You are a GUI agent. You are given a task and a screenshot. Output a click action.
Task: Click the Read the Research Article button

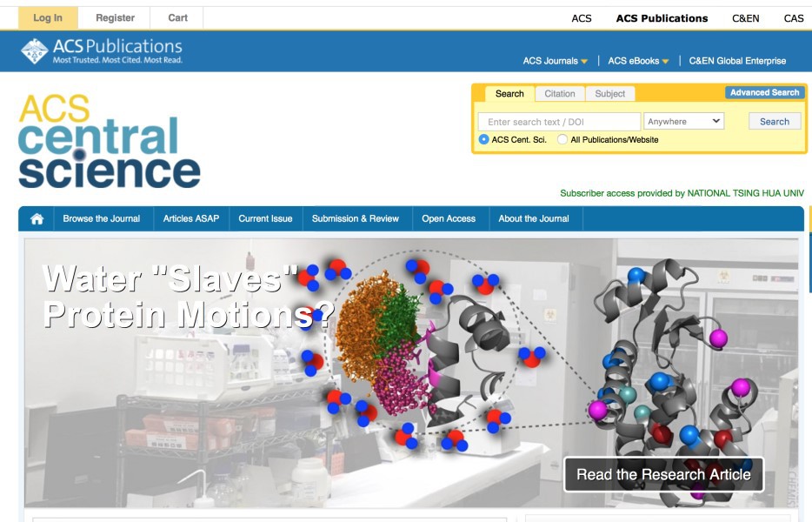[663, 474]
